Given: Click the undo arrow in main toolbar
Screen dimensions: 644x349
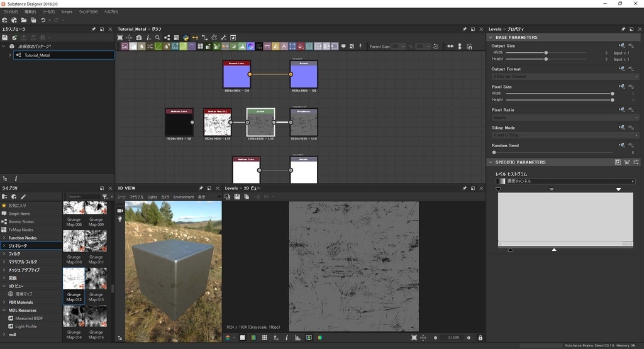Looking at the screenshot, I should (43, 20).
